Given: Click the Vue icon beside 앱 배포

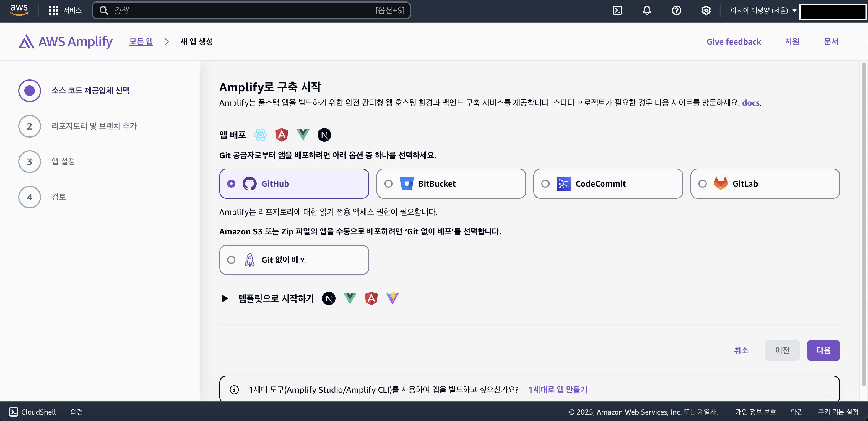Looking at the screenshot, I should click(303, 135).
